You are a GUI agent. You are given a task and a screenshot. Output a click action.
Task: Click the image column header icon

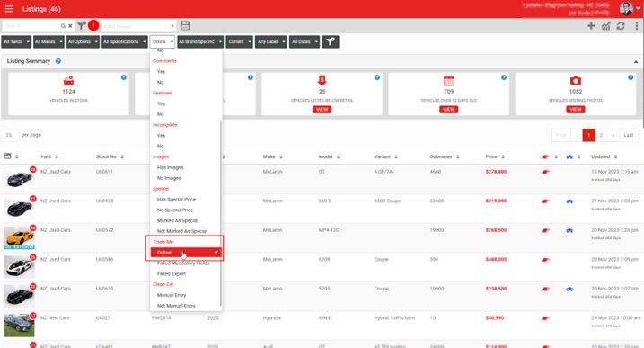7,156
